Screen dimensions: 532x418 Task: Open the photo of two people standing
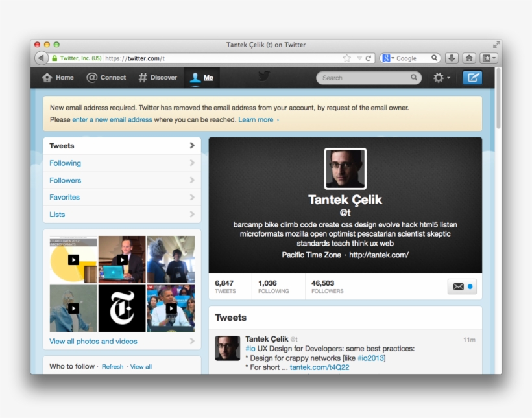tap(171, 260)
